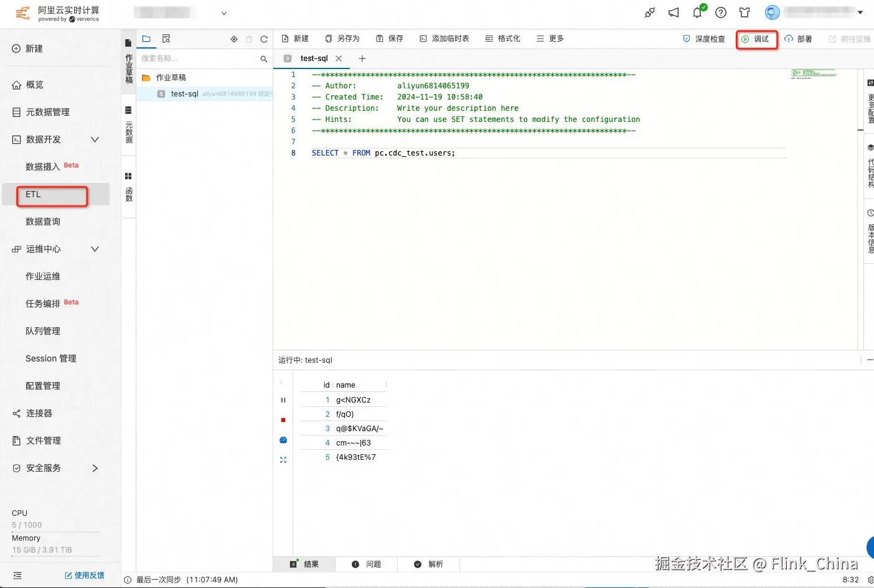The width and height of the screenshot is (874, 588).
Task: Click the trash delete icon
Action: pos(249,39)
